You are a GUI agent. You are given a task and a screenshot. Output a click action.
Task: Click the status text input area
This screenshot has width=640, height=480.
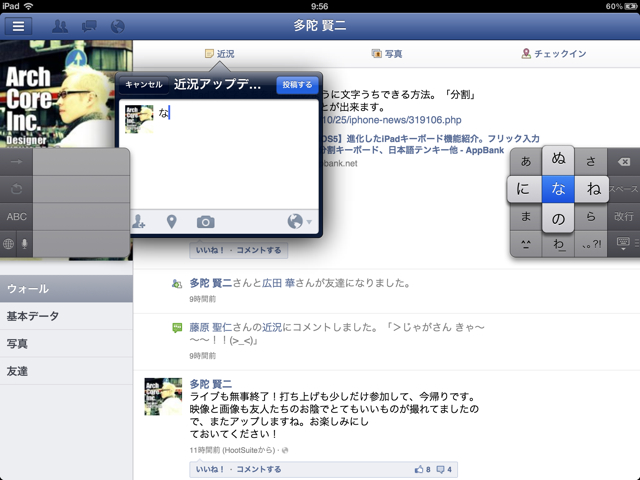[237, 155]
